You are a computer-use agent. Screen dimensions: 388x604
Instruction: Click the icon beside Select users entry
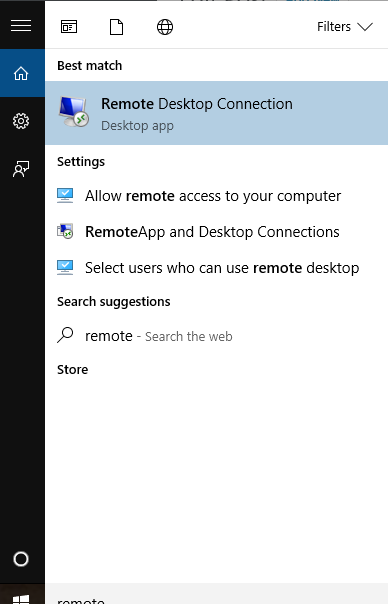coord(65,267)
